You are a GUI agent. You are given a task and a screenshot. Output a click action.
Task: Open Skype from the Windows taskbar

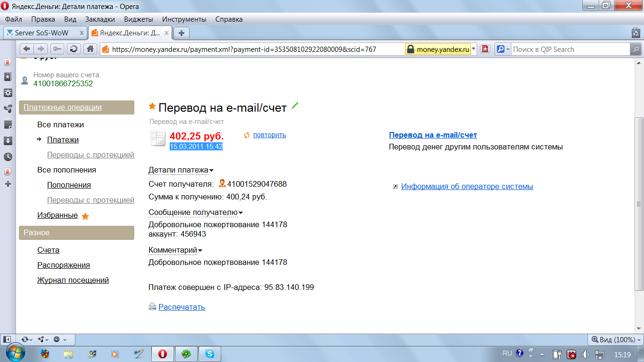point(210,354)
